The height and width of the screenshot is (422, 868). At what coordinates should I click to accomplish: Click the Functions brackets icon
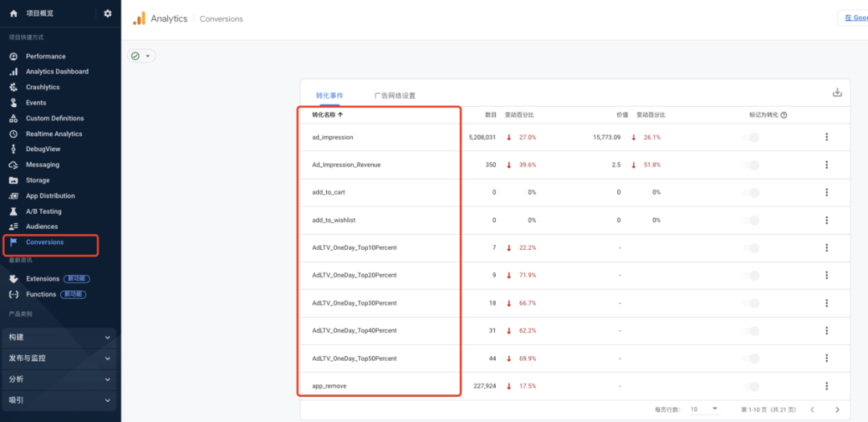(x=14, y=294)
